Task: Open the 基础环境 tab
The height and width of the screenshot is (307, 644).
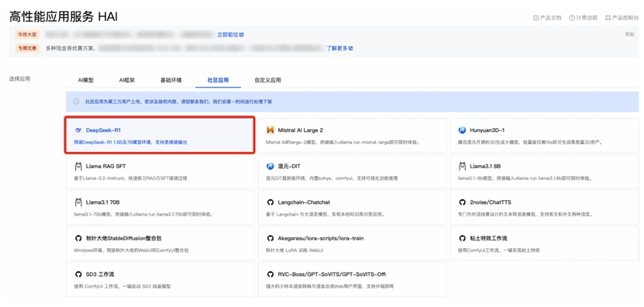Action: coord(170,80)
